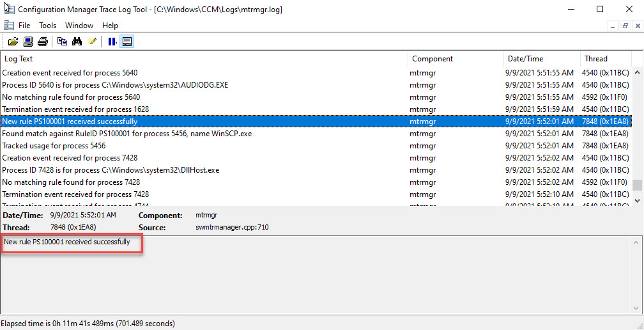Click the document icon beside File menu
The height and width of the screenshot is (330, 644).
click(8, 26)
